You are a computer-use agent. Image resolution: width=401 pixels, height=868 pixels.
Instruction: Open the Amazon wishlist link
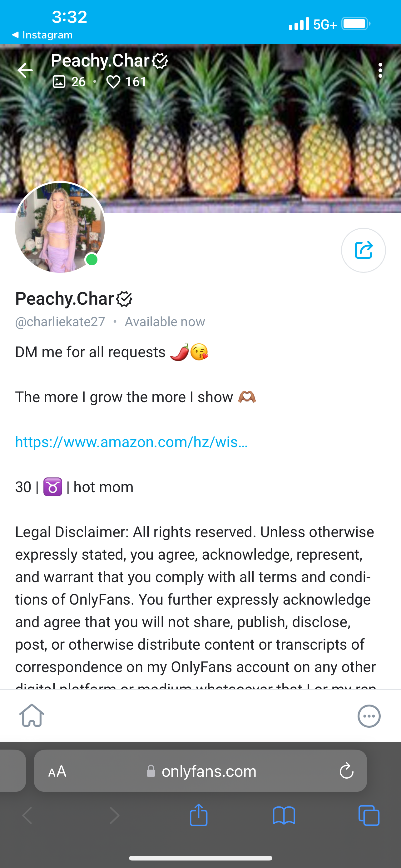(x=131, y=442)
